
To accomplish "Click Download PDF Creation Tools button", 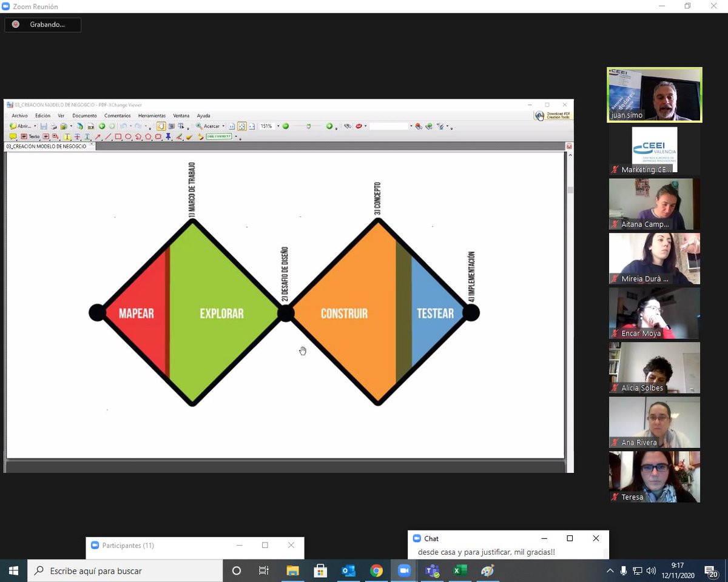I will point(553,115).
